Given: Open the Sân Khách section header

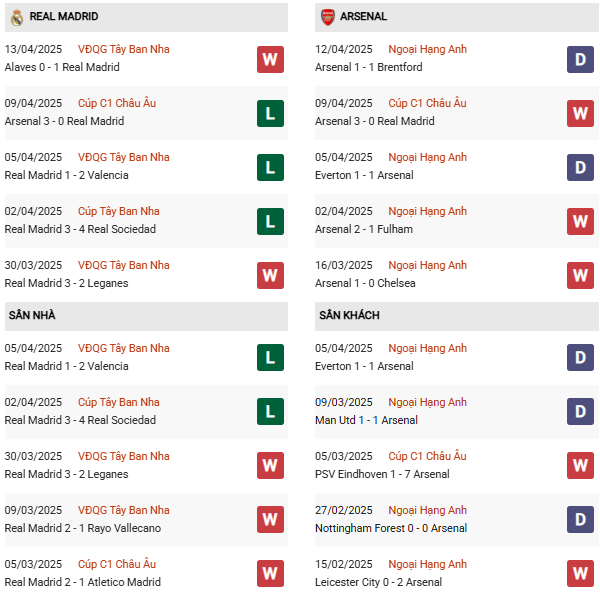Looking at the screenshot, I should (349, 316).
